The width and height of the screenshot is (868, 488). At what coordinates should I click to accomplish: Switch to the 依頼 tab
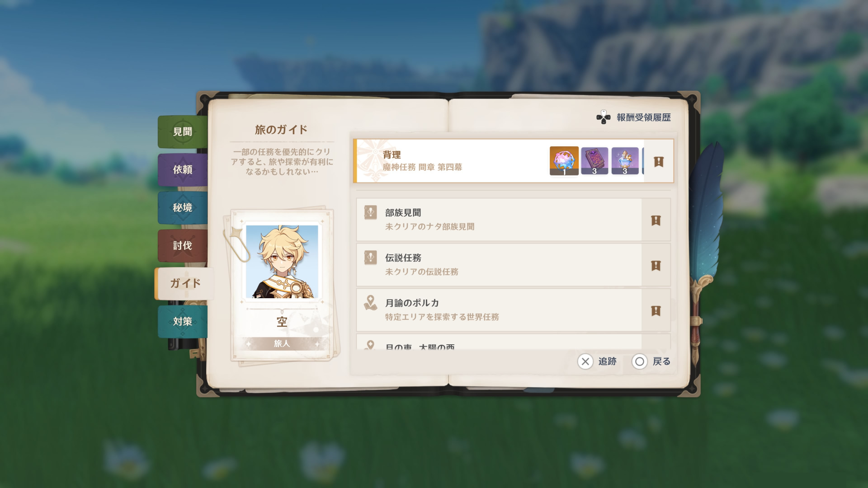183,169
